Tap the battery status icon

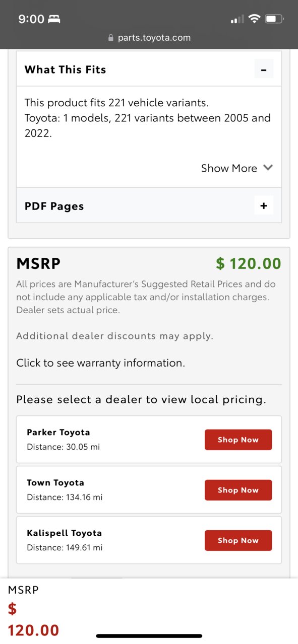[274, 19]
